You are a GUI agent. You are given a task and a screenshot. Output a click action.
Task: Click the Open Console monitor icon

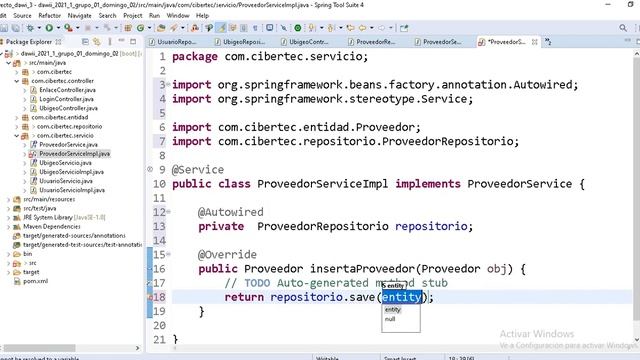pyautogui.click(x=269, y=28)
